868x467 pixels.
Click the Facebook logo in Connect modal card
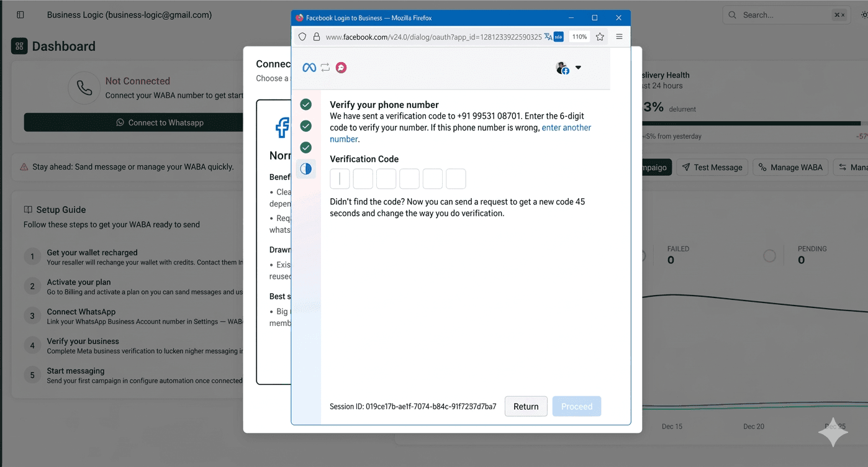[x=283, y=128]
